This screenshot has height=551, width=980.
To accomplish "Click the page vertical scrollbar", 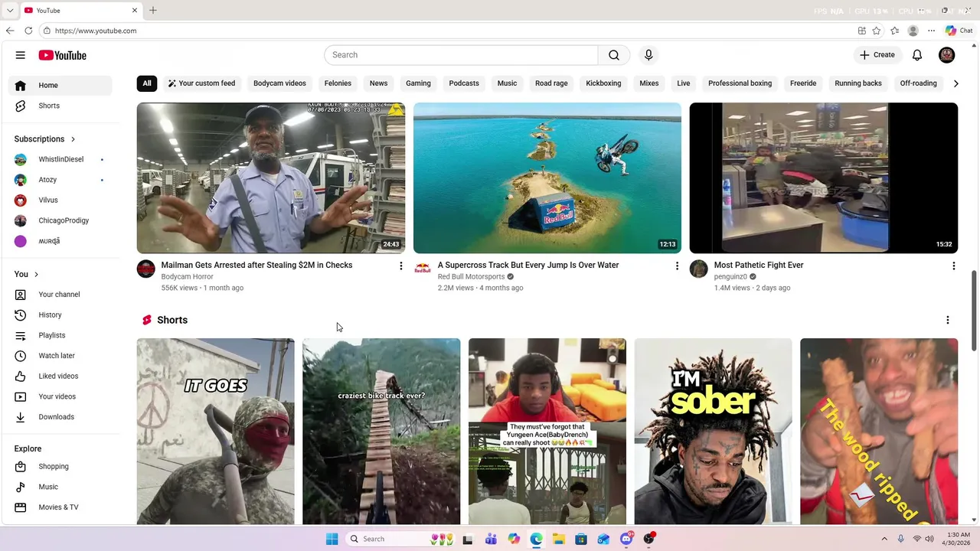I will [x=975, y=310].
